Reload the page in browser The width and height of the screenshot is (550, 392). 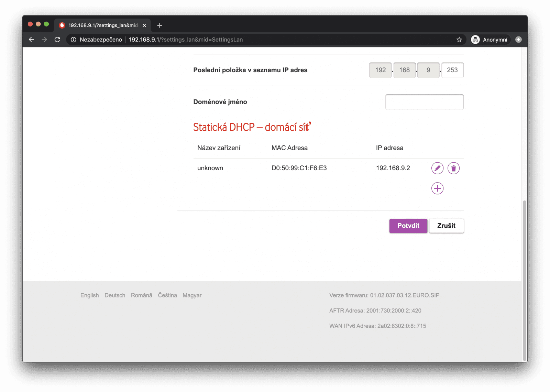coord(57,40)
